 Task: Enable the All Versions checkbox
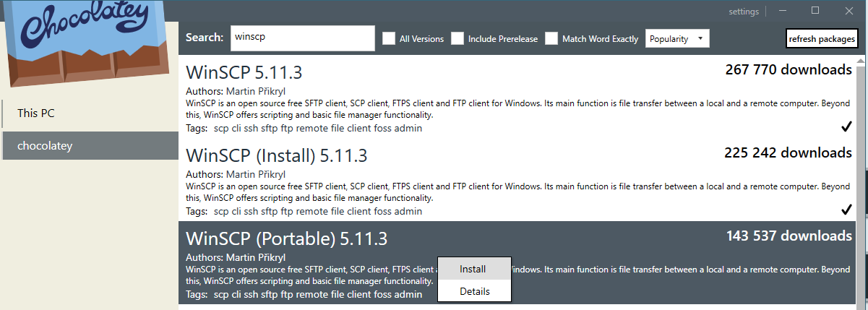tap(389, 39)
